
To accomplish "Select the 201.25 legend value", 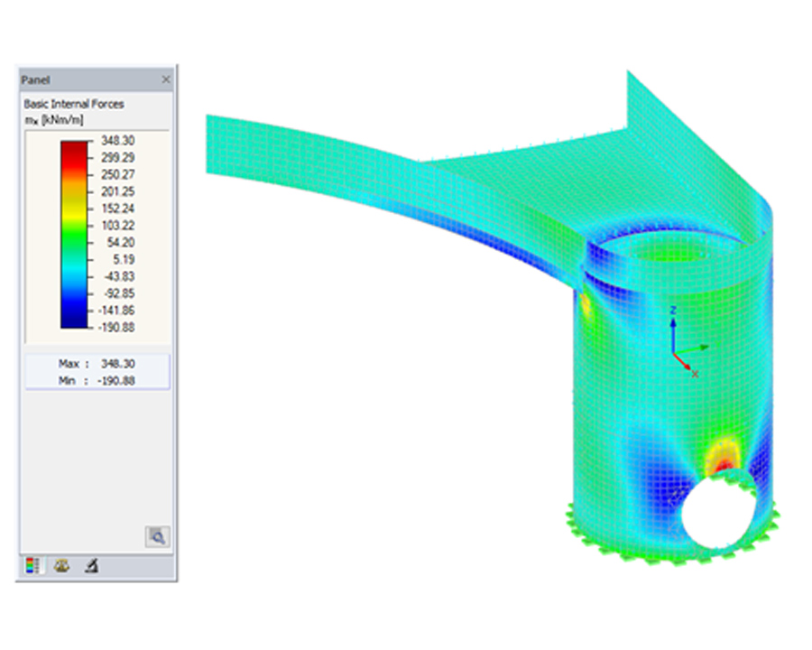I will 117,191.
